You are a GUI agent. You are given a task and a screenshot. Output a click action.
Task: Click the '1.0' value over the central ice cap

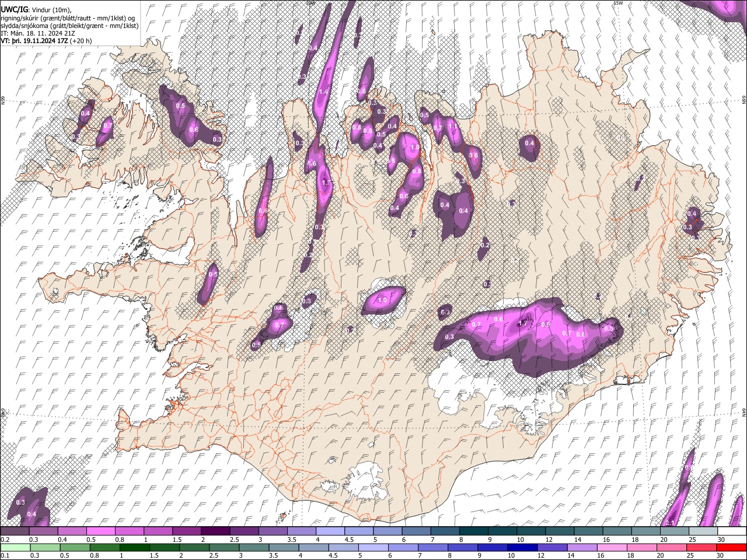point(383,300)
